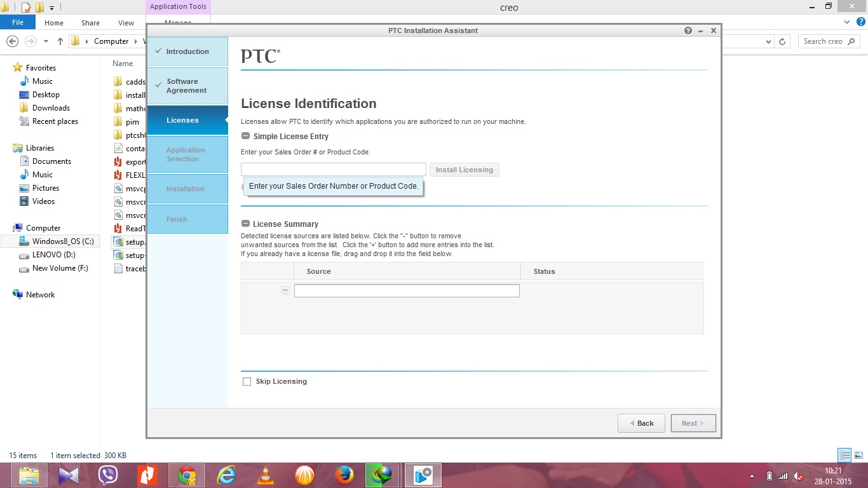Viewport: 868px width, 488px height.
Task: Click the Install Licensing button
Action: pyautogui.click(x=465, y=170)
